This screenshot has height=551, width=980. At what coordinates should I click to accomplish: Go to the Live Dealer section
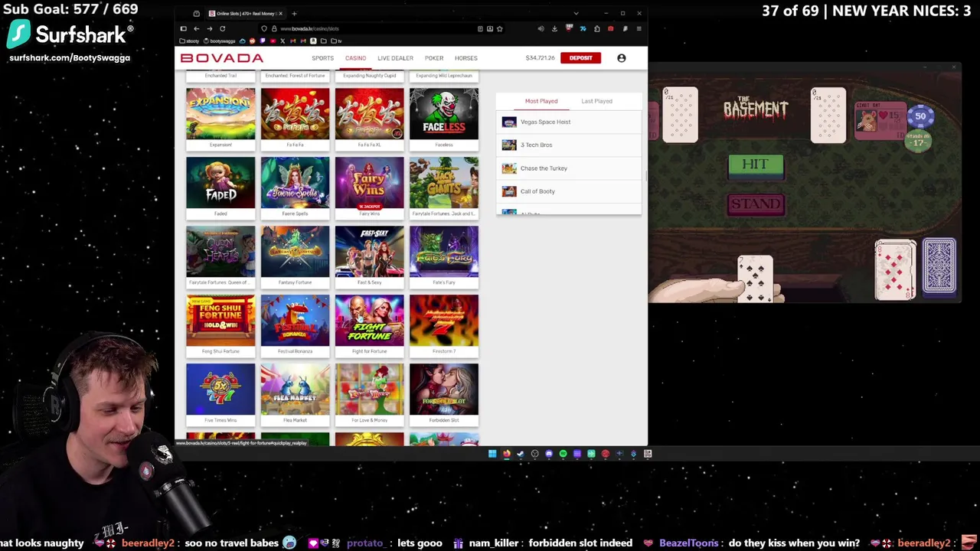coord(395,58)
